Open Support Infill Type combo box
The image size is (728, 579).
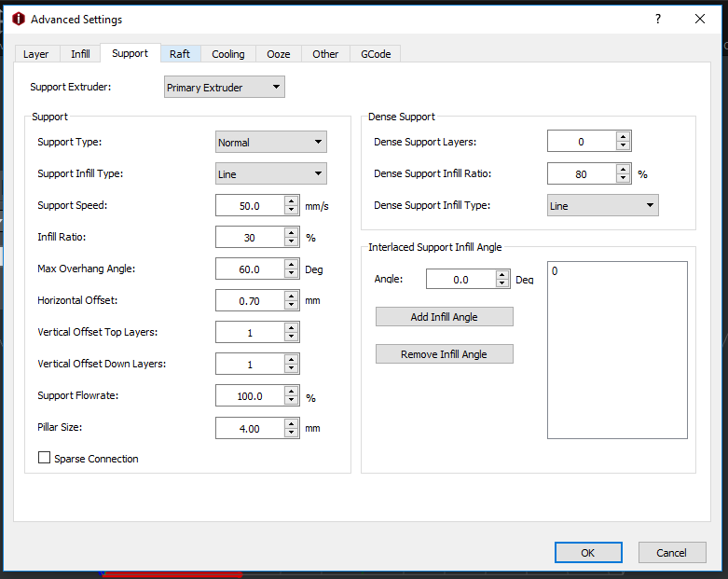[271, 174]
